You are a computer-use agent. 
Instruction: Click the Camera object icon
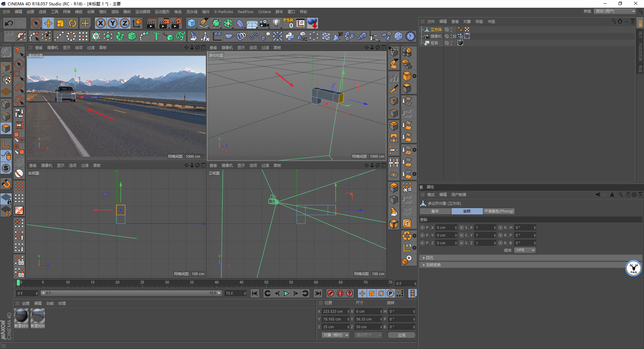click(264, 23)
